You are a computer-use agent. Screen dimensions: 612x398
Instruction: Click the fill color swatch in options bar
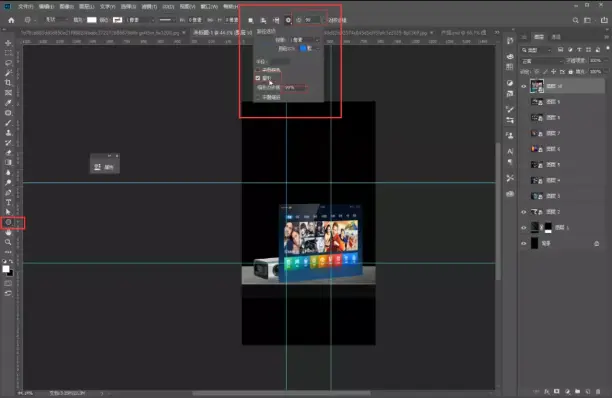click(x=92, y=20)
